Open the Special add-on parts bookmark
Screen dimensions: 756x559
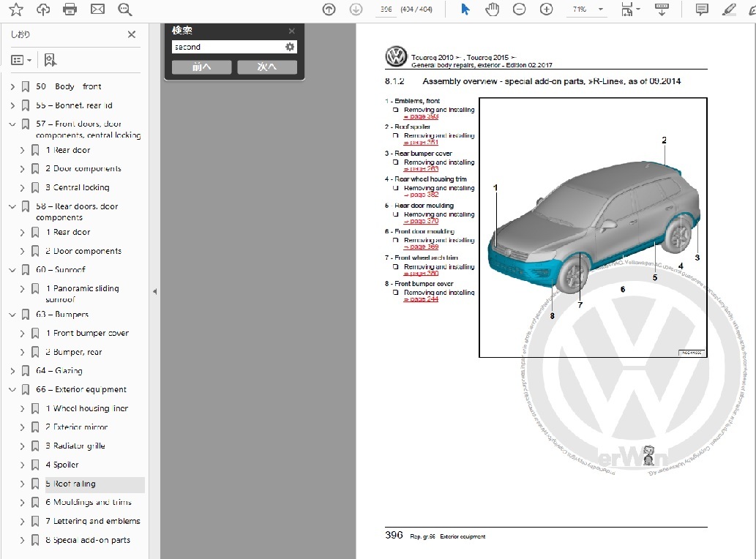[88, 540]
